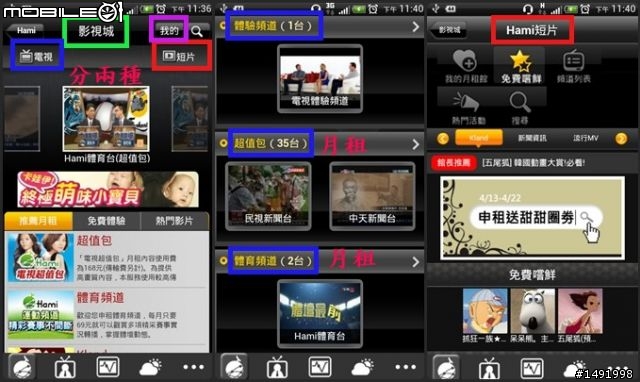Select the 流行MV category tab

click(x=586, y=138)
